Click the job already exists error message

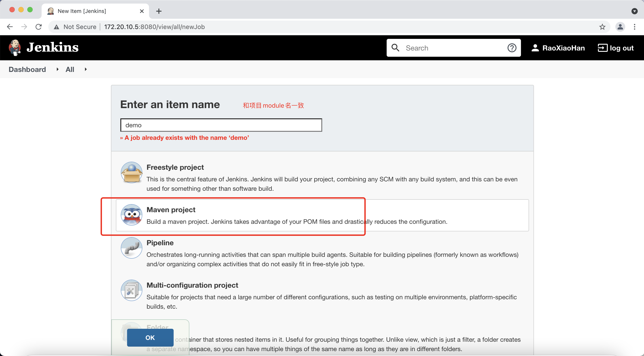tap(184, 138)
